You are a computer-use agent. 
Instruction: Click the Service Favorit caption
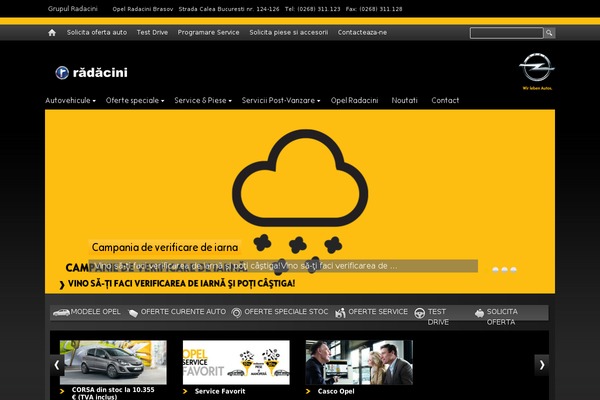(x=220, y=391)
